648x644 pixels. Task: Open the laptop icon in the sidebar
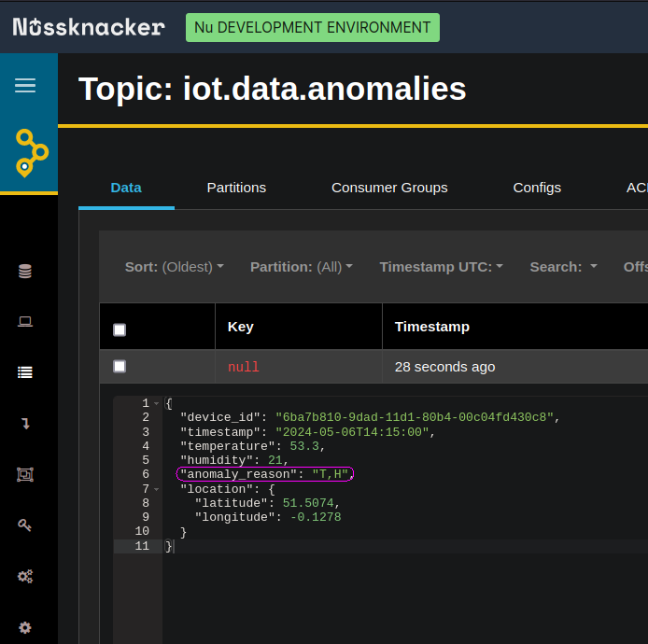25,321
